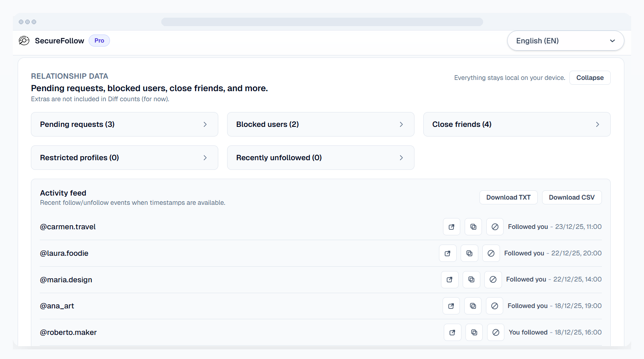Expand Pending requests (3) card
Screen dimensions: 644x359
[x=124, y=124]
